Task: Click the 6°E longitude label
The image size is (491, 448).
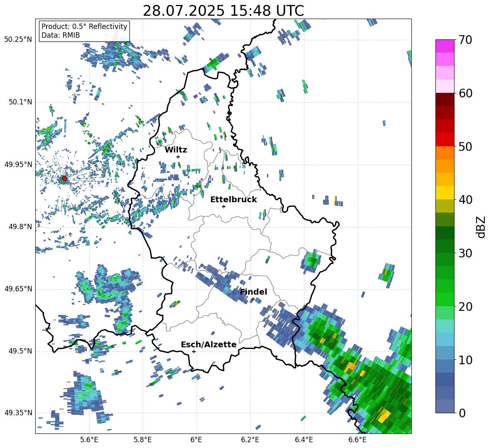Action: (196, 440)
